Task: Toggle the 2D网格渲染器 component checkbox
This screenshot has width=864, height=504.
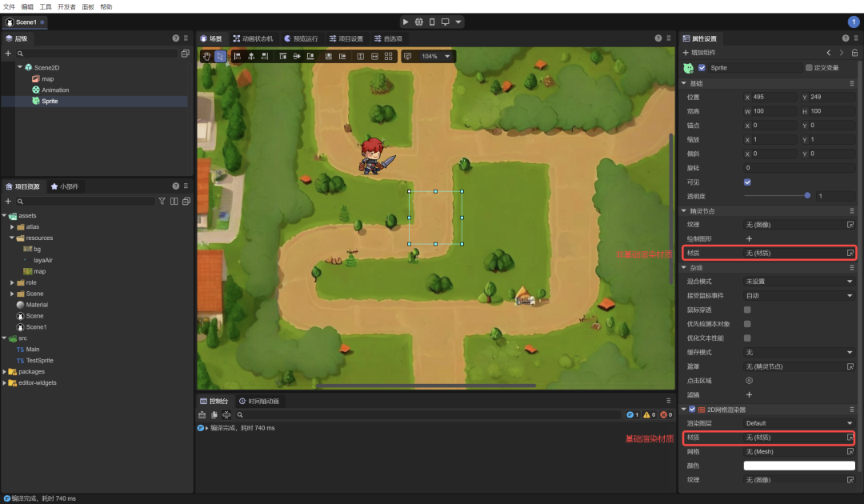Action: [693, 410]
